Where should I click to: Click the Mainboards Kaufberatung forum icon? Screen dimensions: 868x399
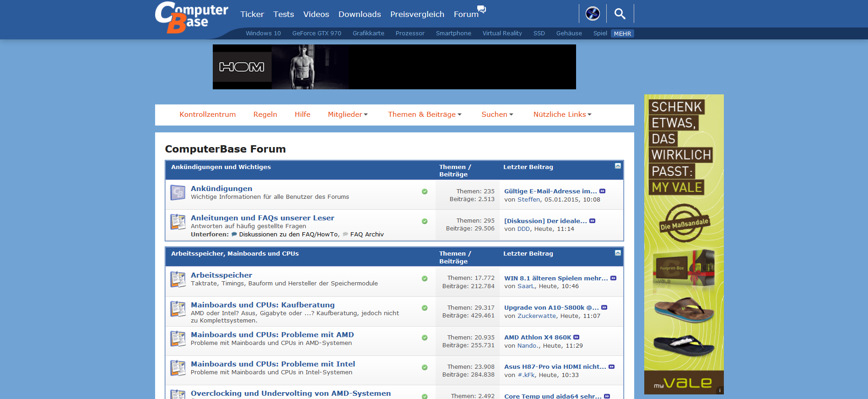tap(178, 309)
